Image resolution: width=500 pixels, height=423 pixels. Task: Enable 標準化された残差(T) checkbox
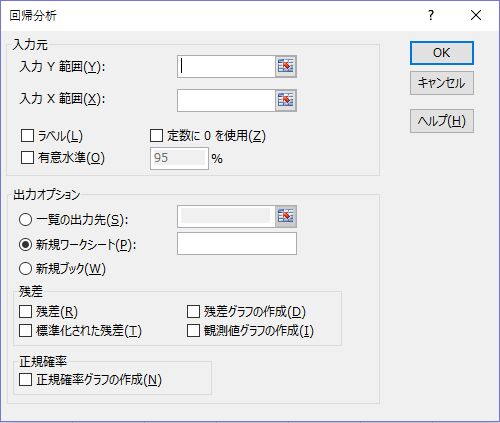25,331
